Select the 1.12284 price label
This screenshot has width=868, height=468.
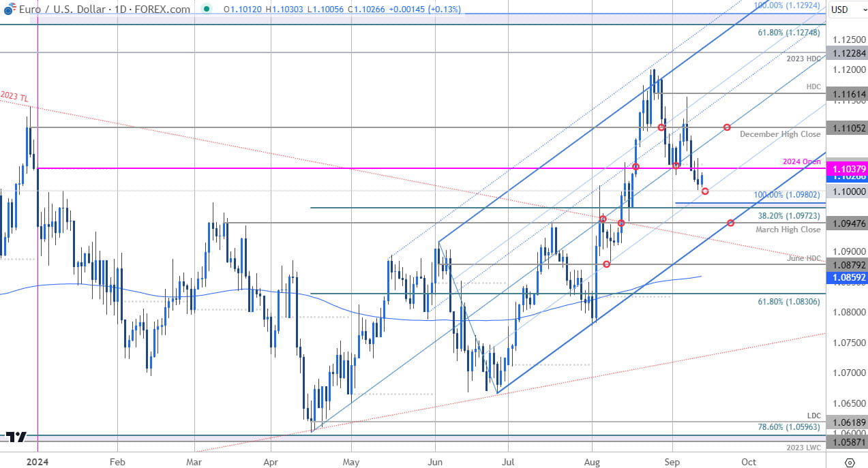click(846, 53)
